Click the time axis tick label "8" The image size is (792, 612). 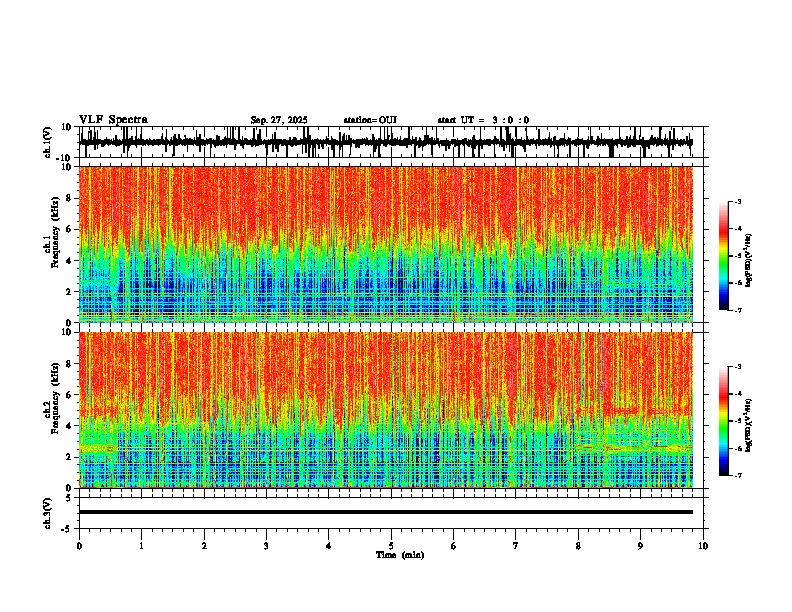coord(578,546)
